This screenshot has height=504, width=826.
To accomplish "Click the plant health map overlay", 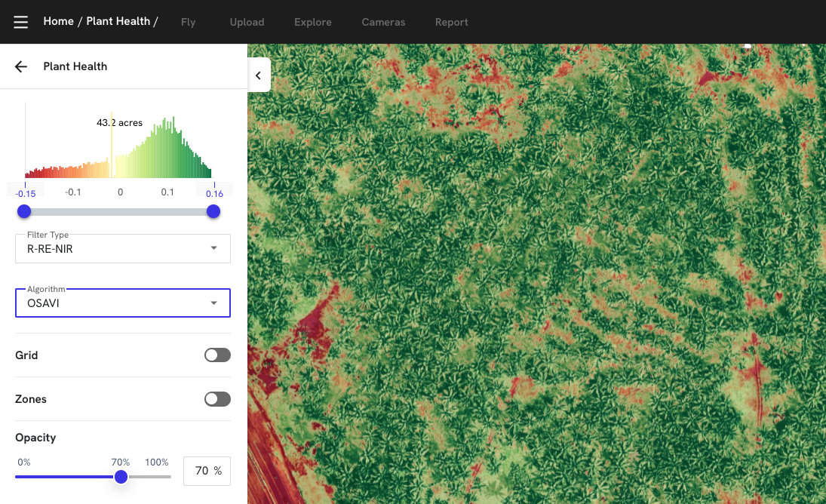I will 537,274.
